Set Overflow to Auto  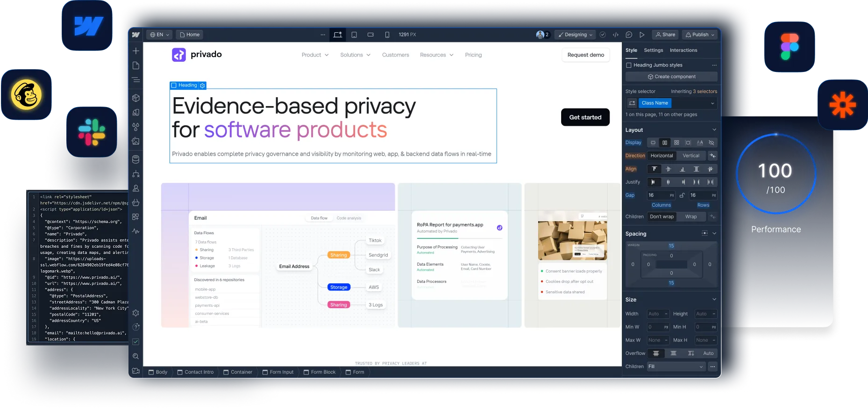tap(708, 353)
